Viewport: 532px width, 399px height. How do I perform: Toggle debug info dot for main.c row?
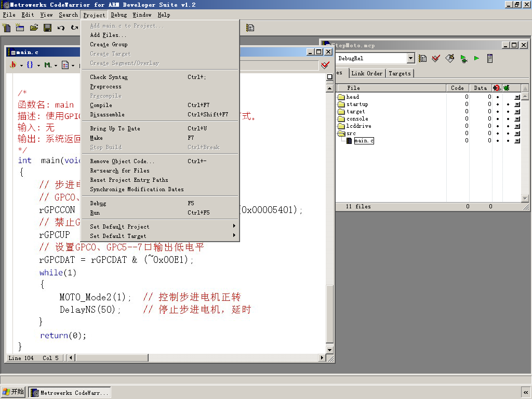[x=508, y=140]
